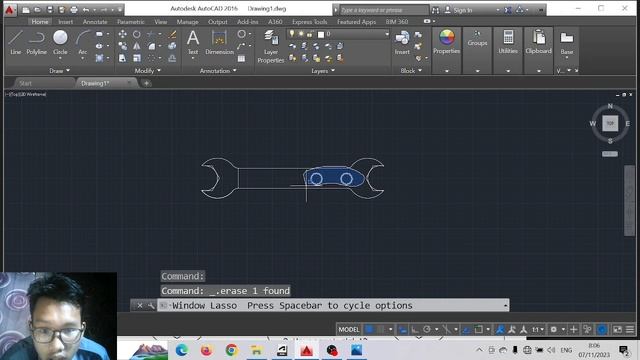Click the AutoCAD application menu logo

pos(9,9)
